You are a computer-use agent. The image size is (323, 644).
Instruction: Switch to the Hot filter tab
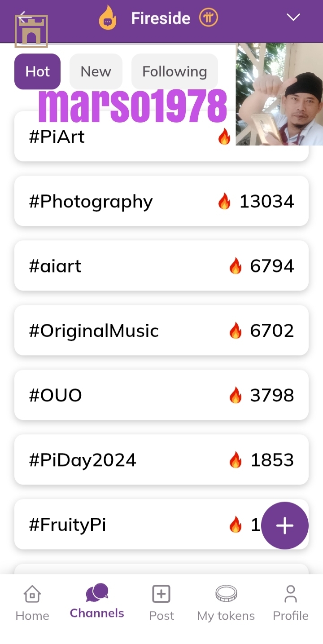point(37,71)
